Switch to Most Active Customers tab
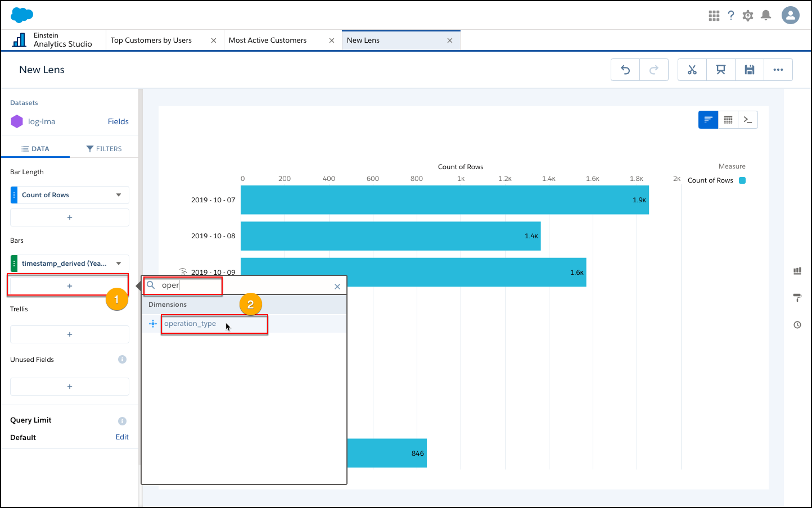The image size is (812, 508). click(268, 40)
